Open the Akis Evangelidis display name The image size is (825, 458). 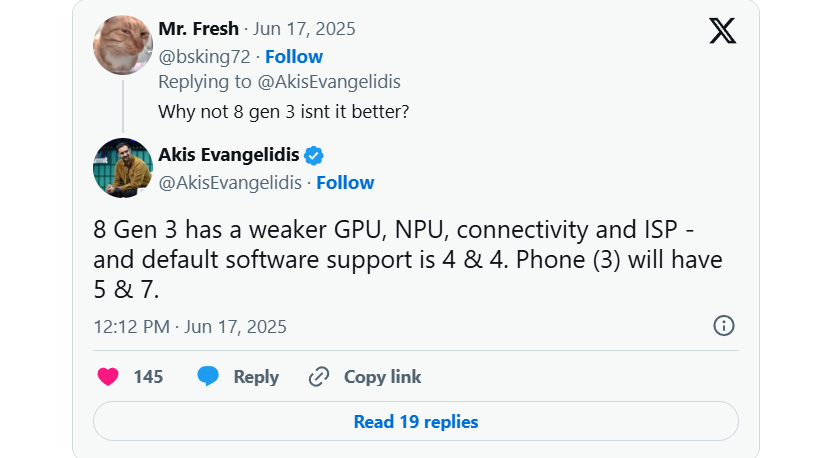[x=229, y=155]
